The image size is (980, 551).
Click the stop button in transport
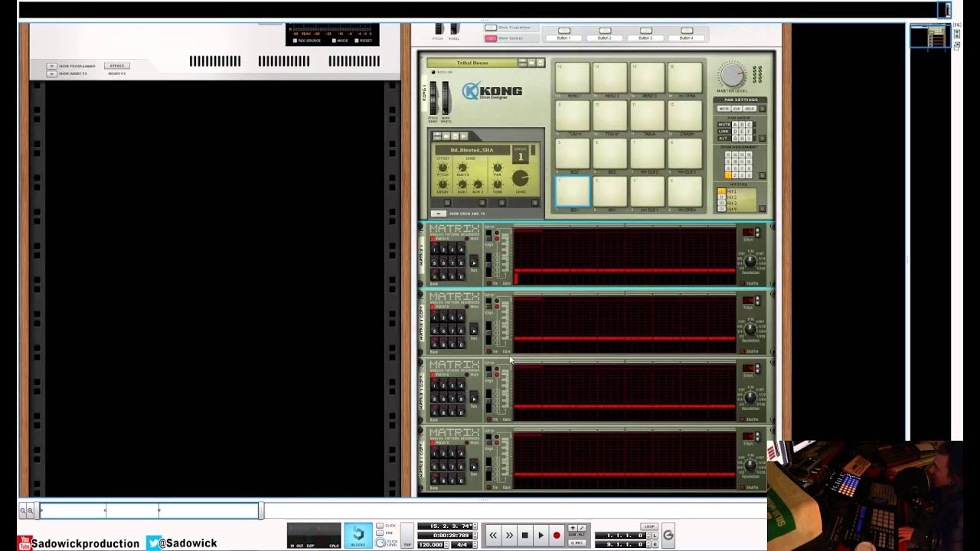pyautogui.click(x=525, y=535)
